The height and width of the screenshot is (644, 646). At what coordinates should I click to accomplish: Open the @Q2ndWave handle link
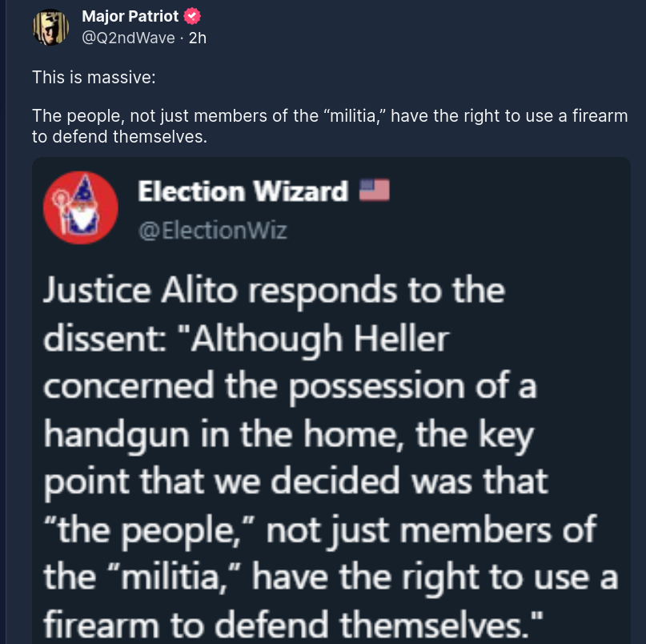tap(129, 38)
